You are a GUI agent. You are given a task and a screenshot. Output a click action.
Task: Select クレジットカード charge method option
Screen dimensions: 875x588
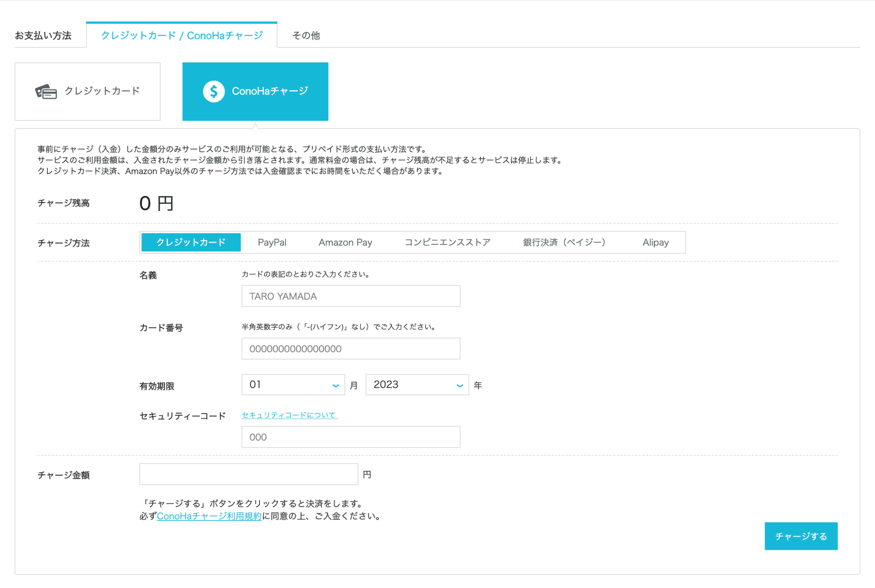(x=191, y=242)
